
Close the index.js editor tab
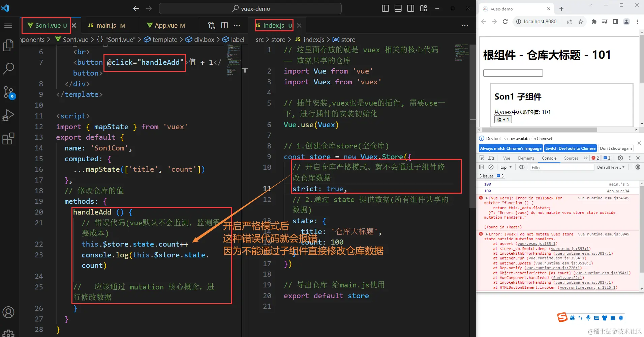(299, 25)
